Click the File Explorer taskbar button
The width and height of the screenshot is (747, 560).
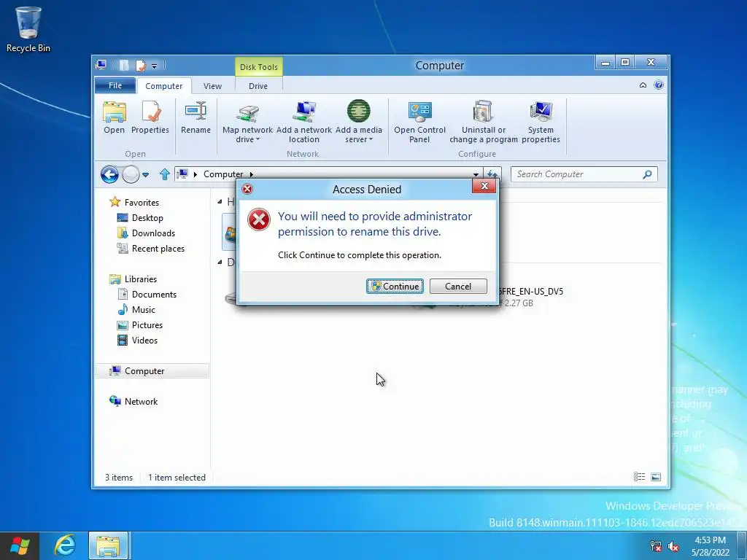[x=108, y=545]
